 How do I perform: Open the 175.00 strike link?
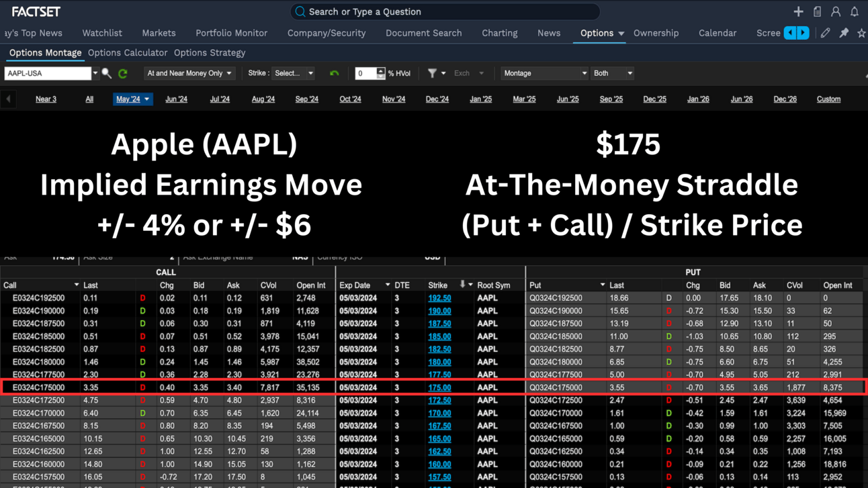pos(439,387)
